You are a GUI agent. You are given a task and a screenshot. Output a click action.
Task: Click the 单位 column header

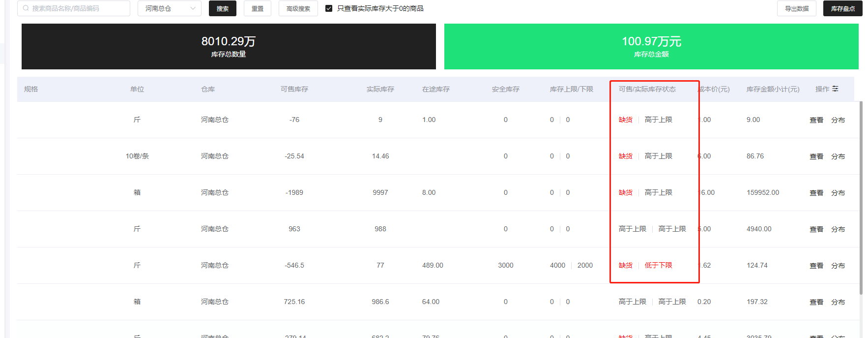point(137,89)
